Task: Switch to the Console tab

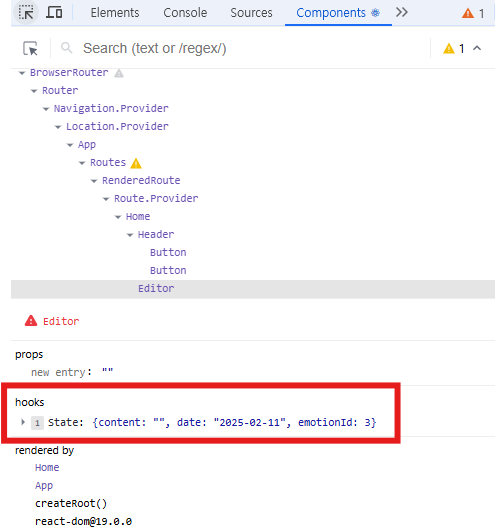Action: 185,13
